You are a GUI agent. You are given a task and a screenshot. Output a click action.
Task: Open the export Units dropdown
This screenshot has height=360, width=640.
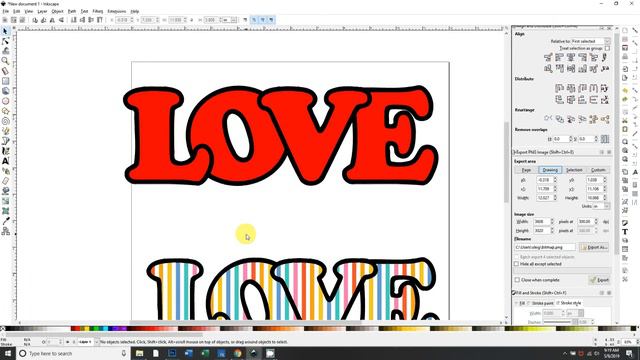point(601,207)
